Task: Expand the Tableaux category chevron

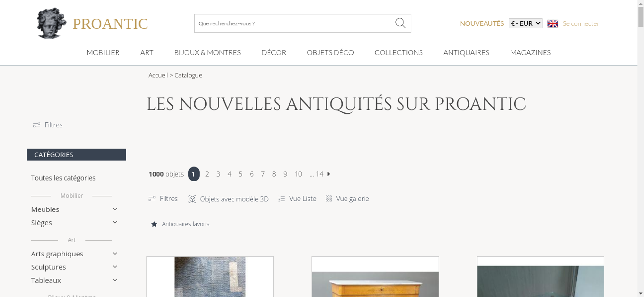Action: tap(115, 280)
